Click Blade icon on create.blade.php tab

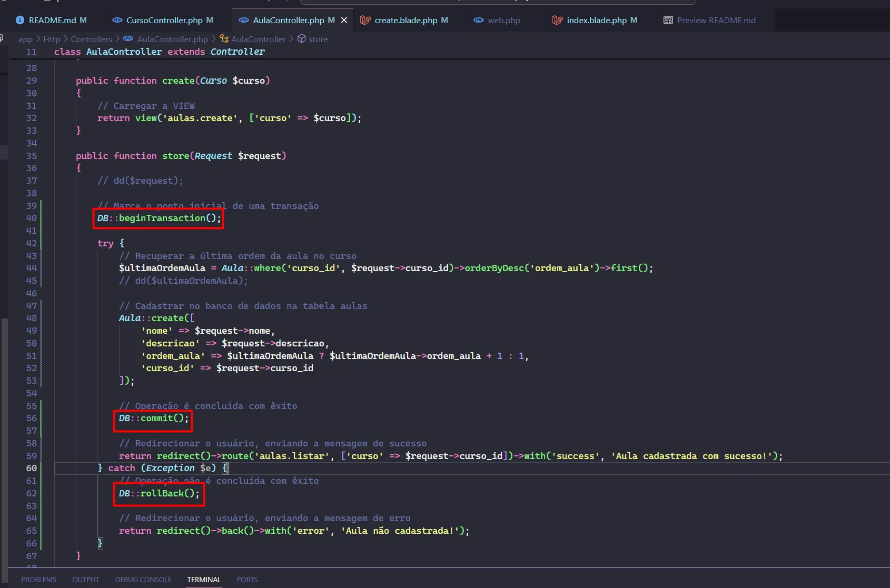[x=365, y=20]
